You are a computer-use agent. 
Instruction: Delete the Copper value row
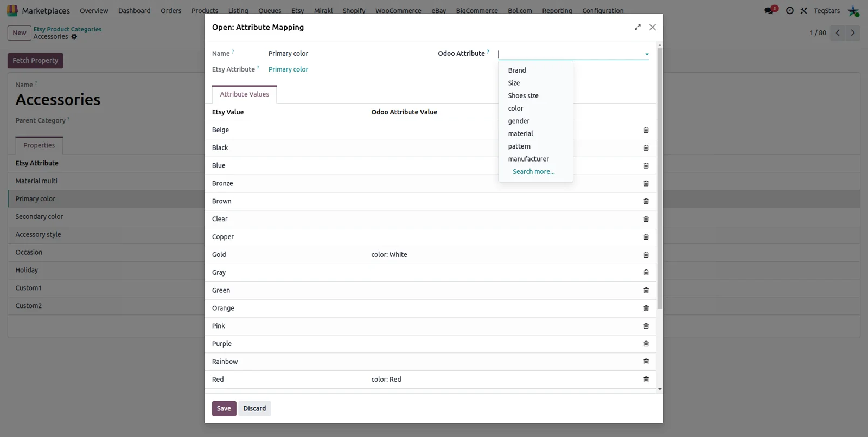[646, 237]
